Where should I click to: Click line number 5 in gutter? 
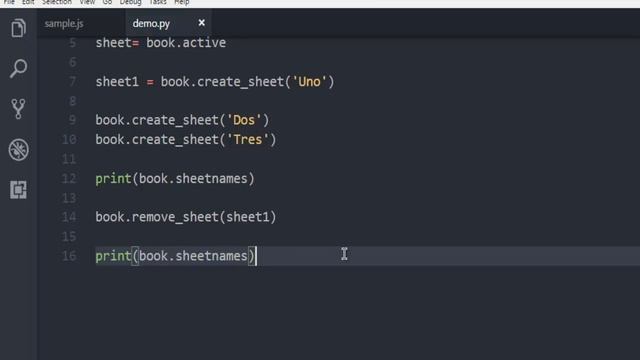[x=72, y=43]
